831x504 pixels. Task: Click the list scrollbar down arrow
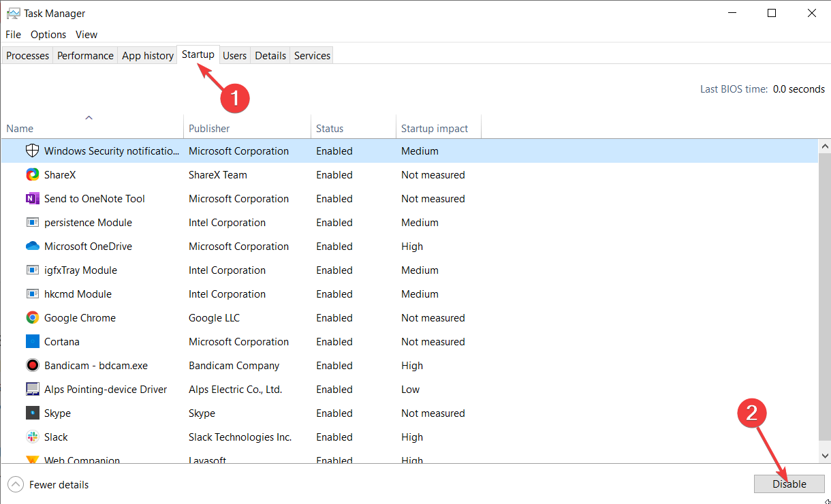825,455
